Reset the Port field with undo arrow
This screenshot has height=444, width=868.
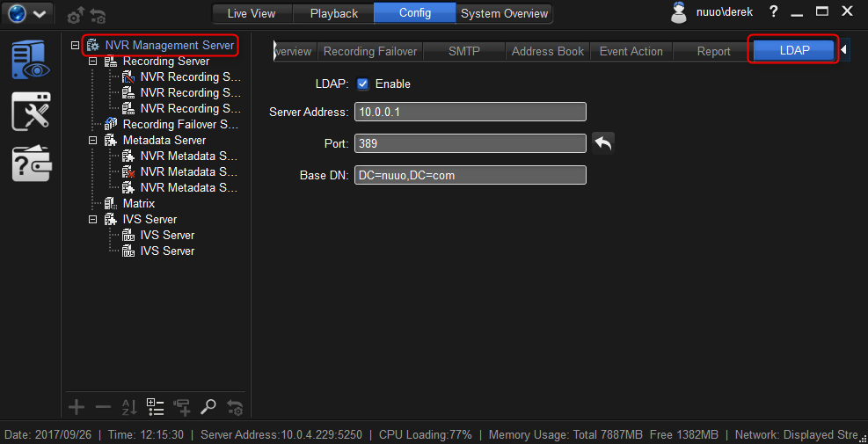602,143
